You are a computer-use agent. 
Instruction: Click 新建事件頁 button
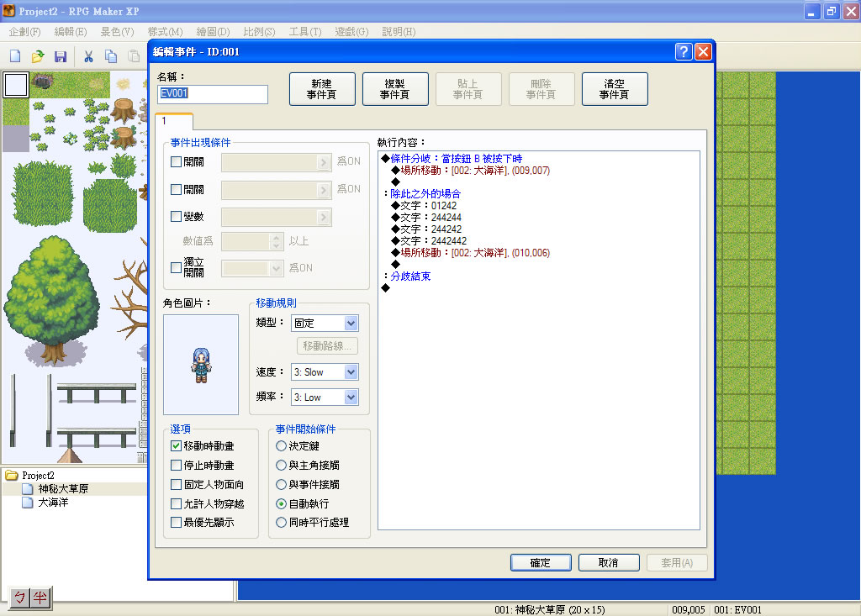click(322, 89)
